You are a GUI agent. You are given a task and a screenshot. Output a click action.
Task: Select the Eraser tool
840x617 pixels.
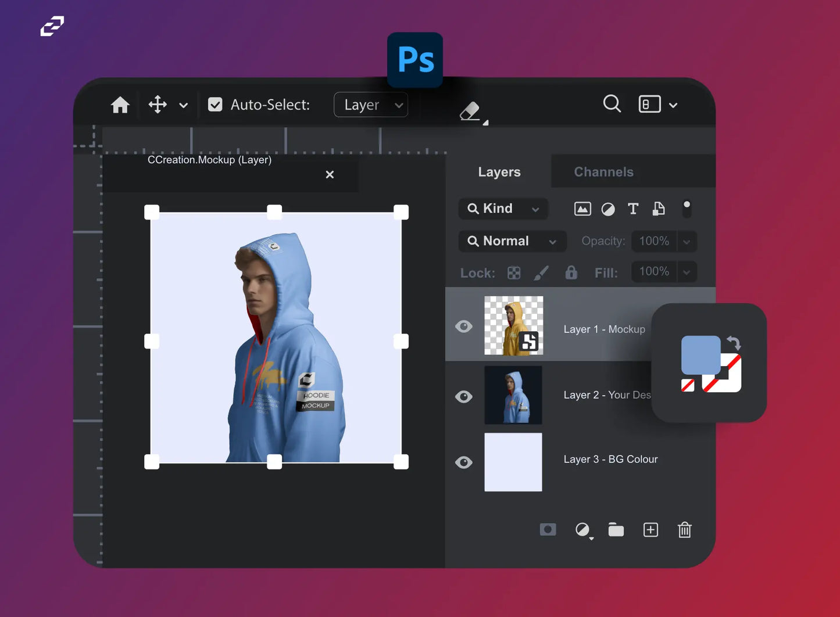click(x=470, y=111)
